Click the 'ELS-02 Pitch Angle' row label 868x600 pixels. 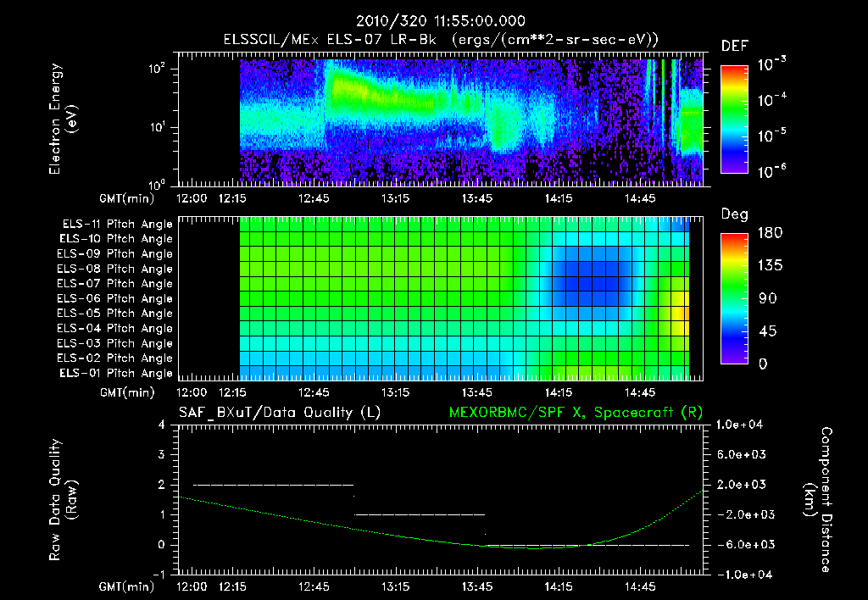click(x=114, y=358)
